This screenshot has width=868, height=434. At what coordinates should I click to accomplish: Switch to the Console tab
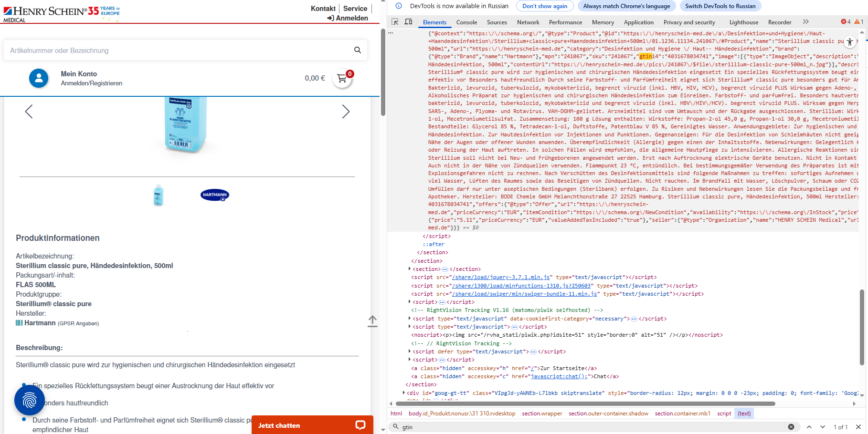[466, 22]
